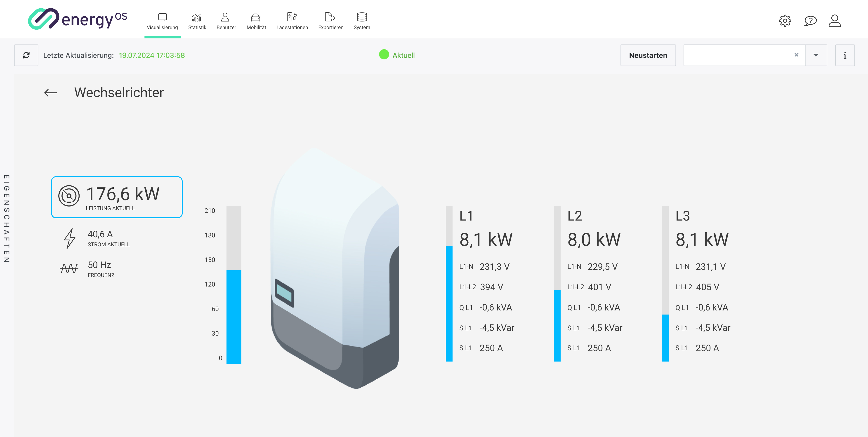Viewport: 868px width, 437px height.
Task: Clear the dropdown selection with the x
Action: 796,55
